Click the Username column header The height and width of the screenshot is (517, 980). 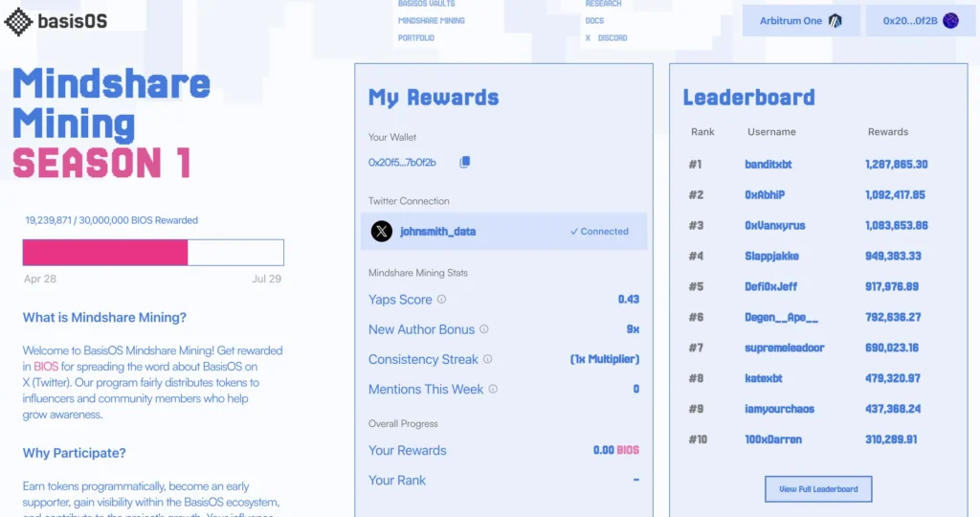771,132
